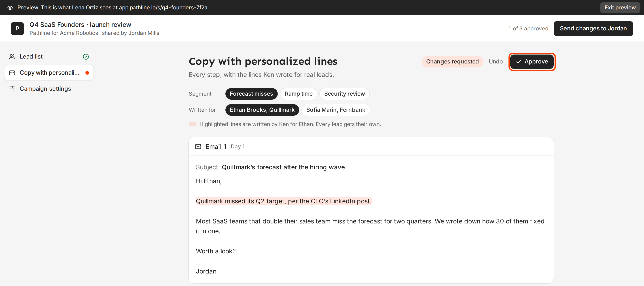This screenshot has height=286, width=644.
Task: Click the 'Day 1' label
Action: coord(237,146)
